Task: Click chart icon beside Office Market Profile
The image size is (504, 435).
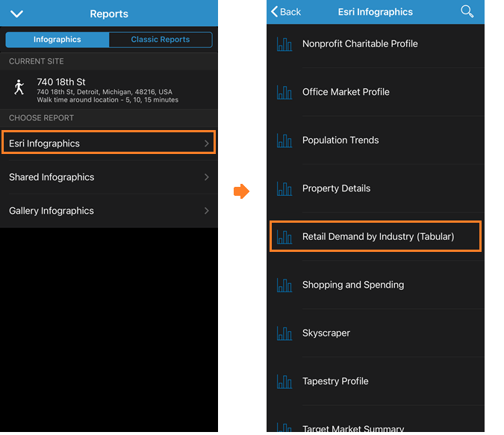Action: tap(284, 93)
